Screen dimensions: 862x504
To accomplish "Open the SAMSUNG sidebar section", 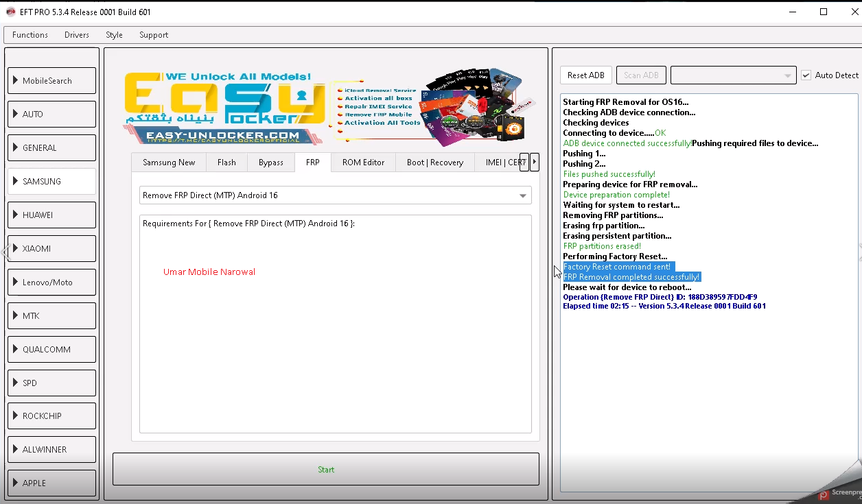I will pyautogui.click(x=51, y=182).
